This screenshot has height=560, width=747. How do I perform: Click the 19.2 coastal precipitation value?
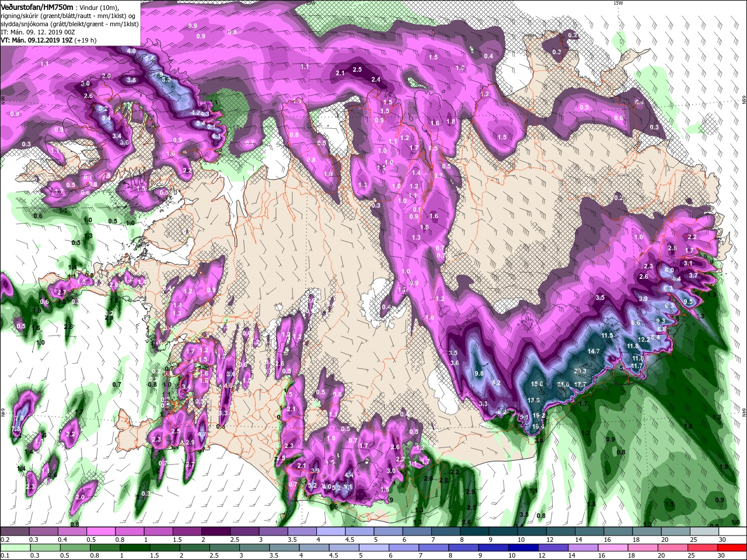click(539, 416)
